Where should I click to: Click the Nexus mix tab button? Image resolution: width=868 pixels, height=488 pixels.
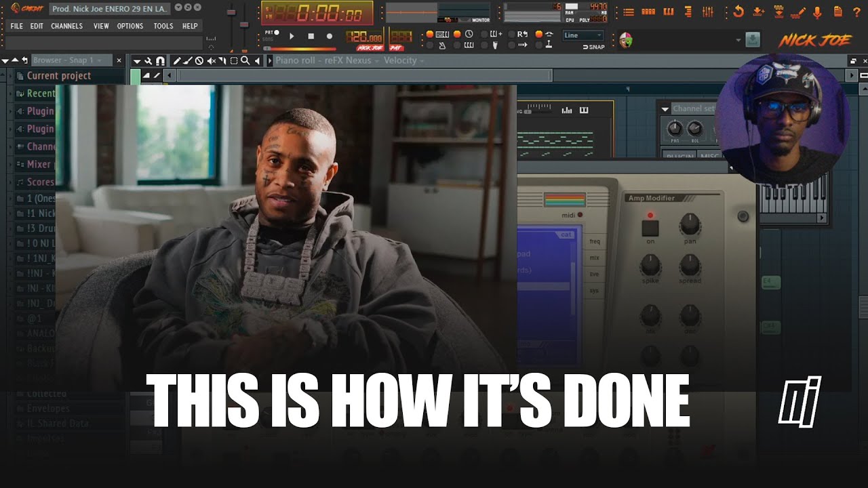595,258
